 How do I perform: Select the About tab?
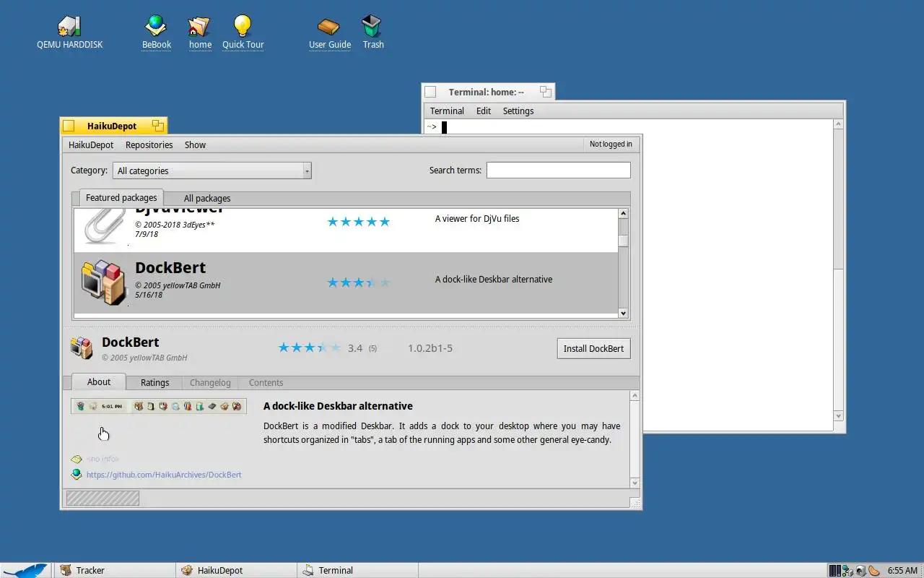pos(99,381)
